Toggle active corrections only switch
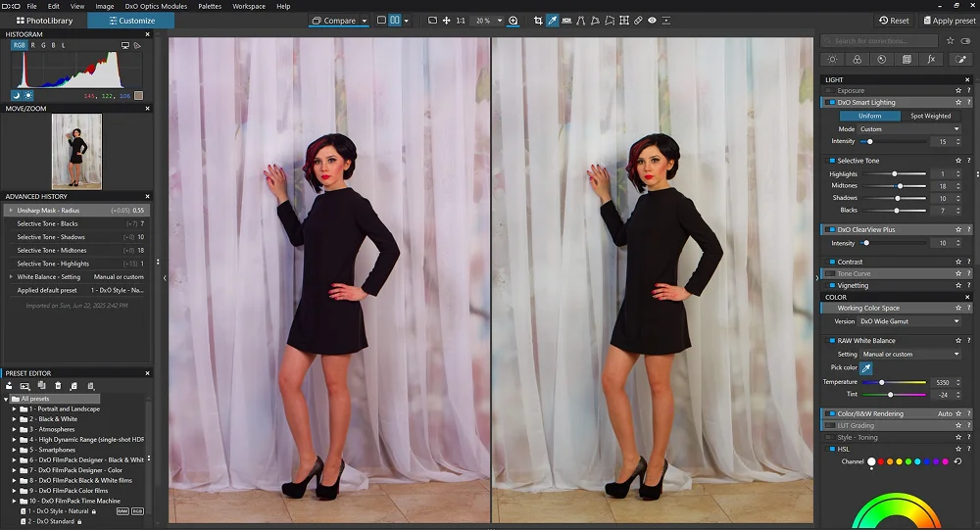 coord(965,40)
